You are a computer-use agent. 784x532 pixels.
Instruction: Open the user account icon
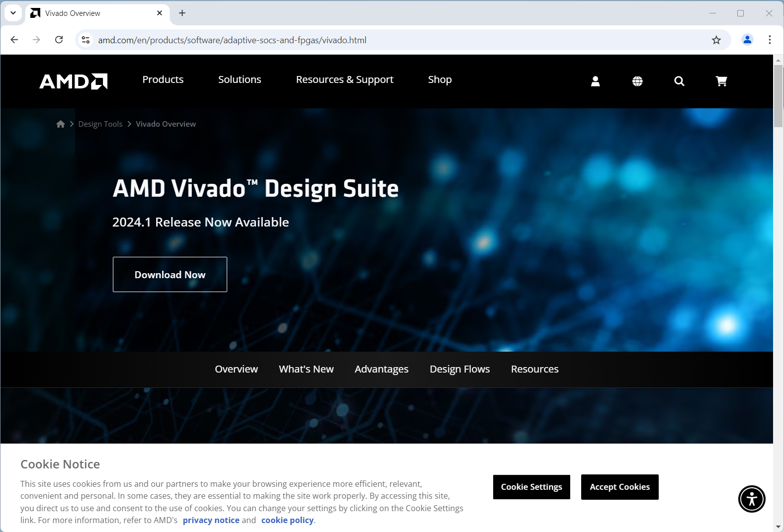pos(595,81)
